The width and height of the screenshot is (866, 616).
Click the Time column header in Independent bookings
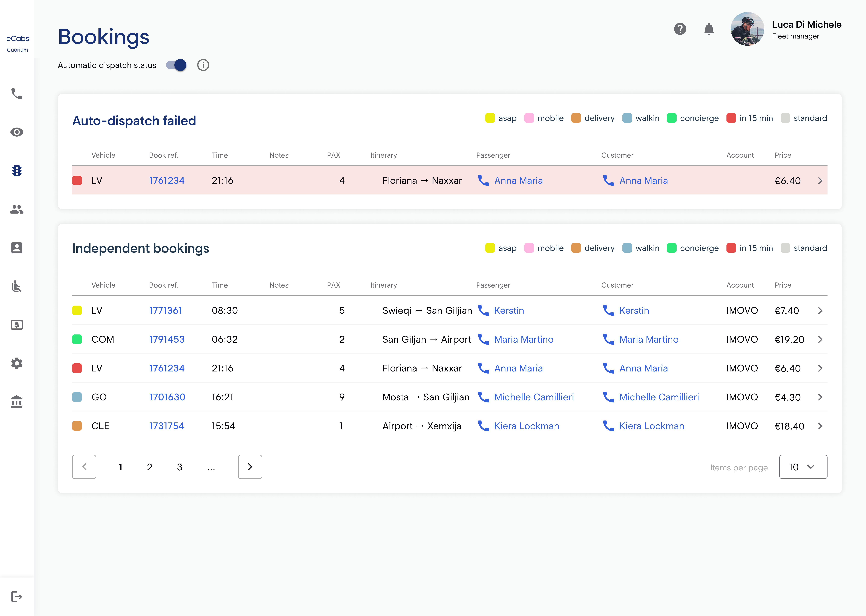[x=220, y=285]
